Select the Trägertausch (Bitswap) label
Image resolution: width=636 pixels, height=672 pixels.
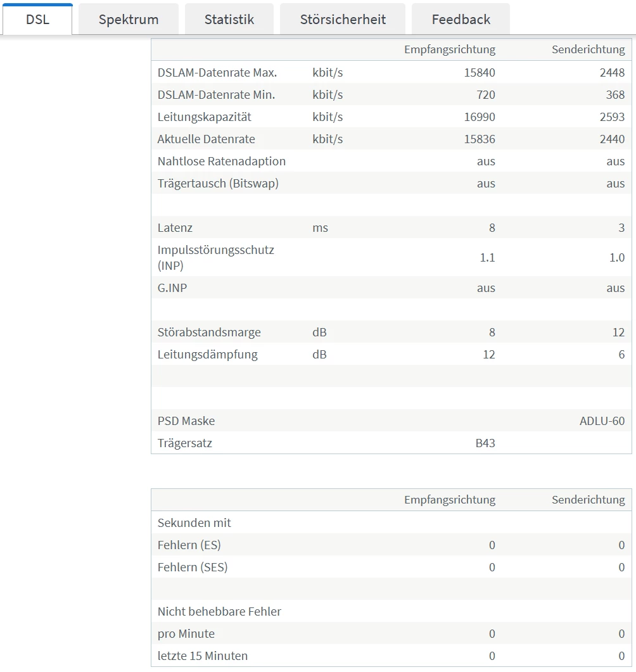click(218, 184)
